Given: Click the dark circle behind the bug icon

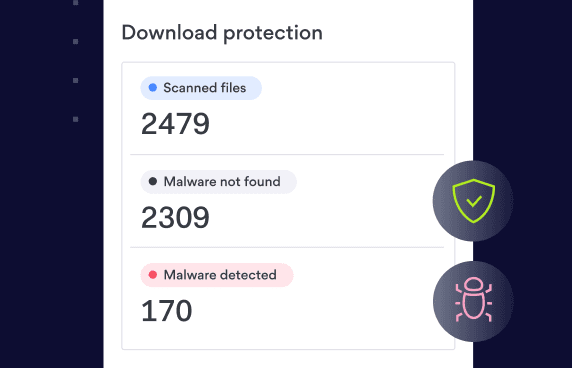Looking at the screenshot, I should [x=474, y=301].
